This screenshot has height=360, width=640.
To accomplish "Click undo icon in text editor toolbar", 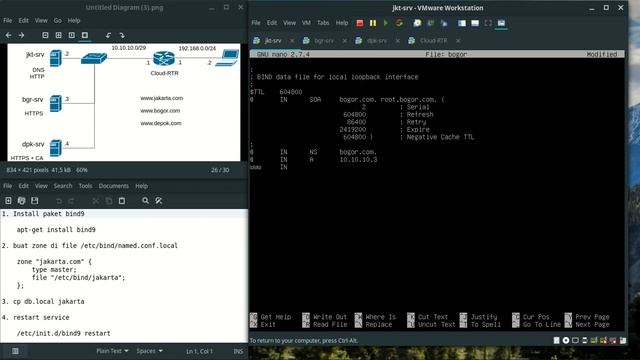I will click(59, 201).
